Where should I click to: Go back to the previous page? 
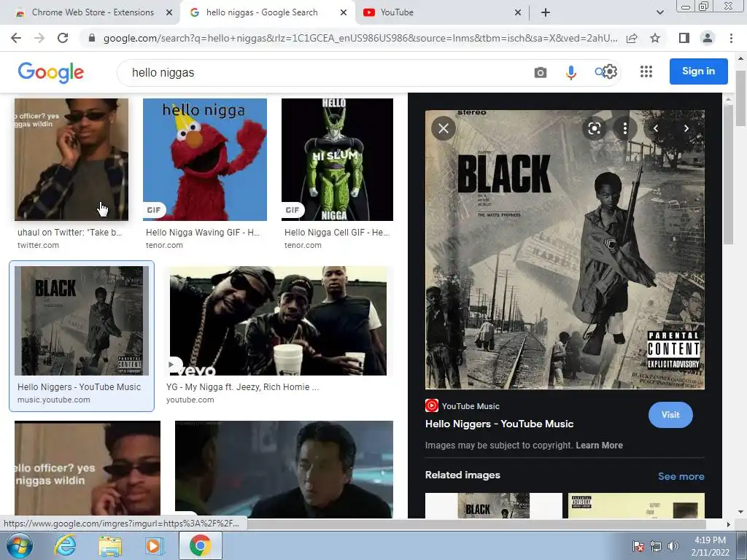tap(16, 38)
